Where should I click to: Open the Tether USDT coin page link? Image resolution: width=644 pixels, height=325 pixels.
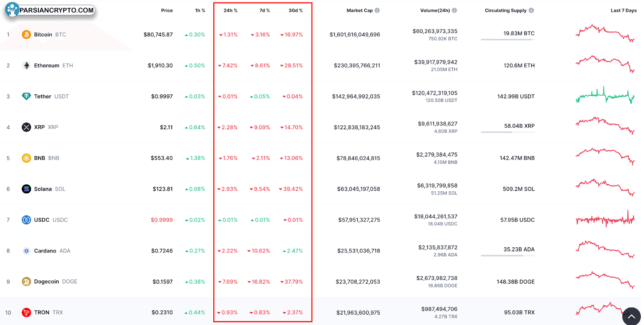click(52, 96)
